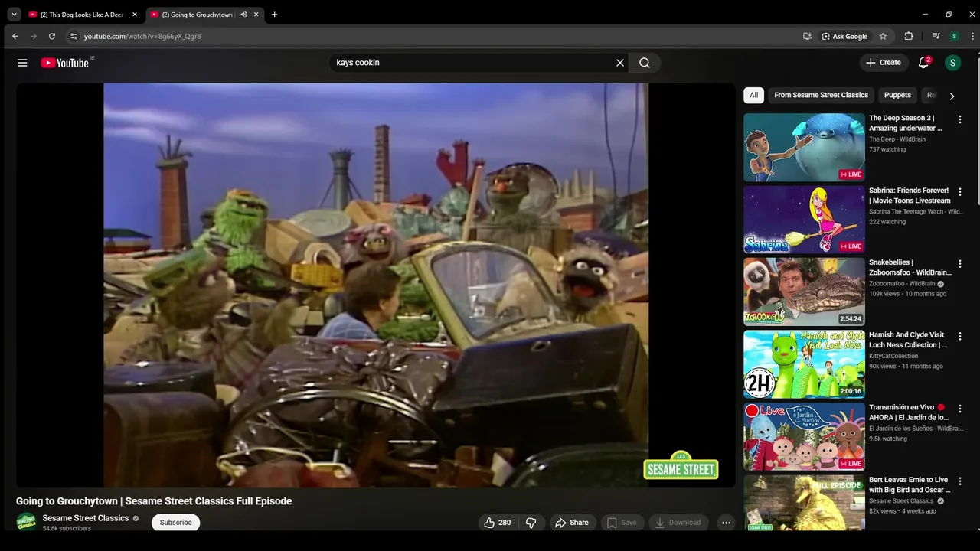Image resolution: width=980 pixels, height=551 pixels.
Task: Open the Snakebellies video title
Action: click(x=910, y=268)
